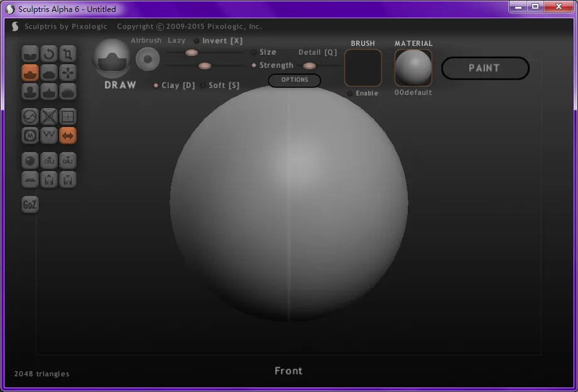Click the Subdivide all grid icon
This screenshot has height=392, width=578.
[68, 117]
